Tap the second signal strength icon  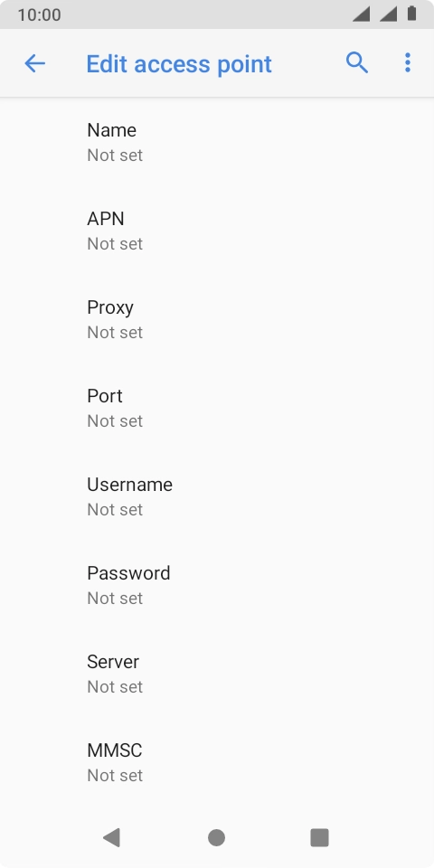389,14
